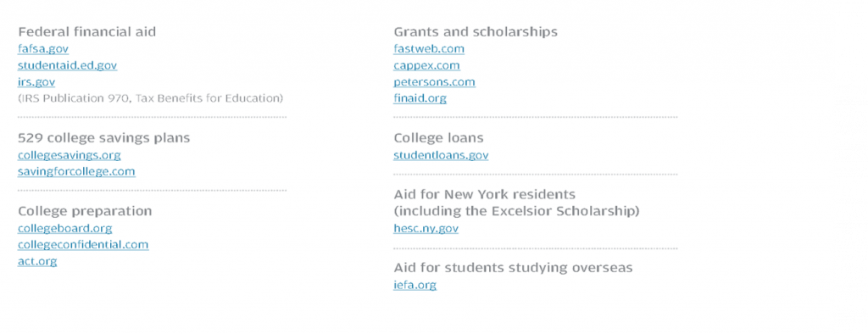Visit the collegeboard.org link
Viewport: 868px width, 334px height.
pos(64,228)
